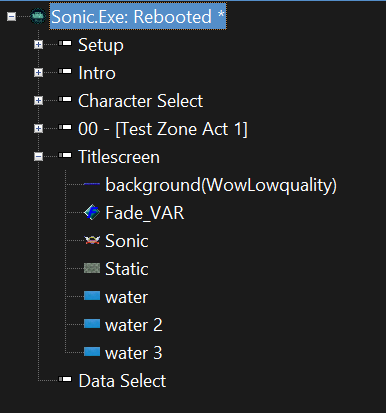This screenshot has width=386, height=413.
Task: Click the frame icon next to Data Select
Action: coord(65,379)
